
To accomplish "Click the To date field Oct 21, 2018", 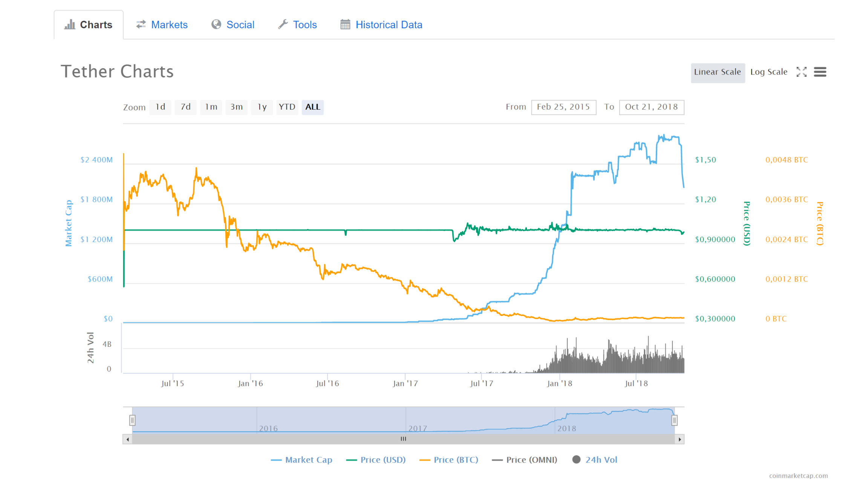I will (652, 107).
